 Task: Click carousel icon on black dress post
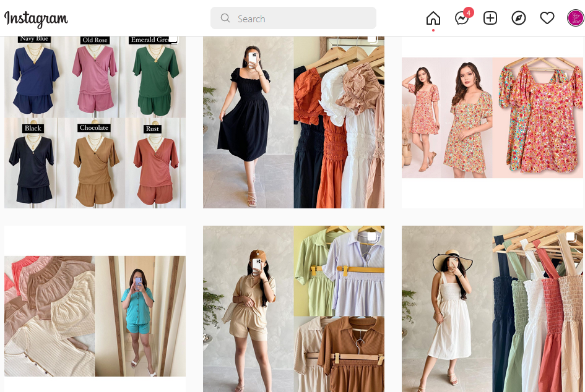(372, 39)
